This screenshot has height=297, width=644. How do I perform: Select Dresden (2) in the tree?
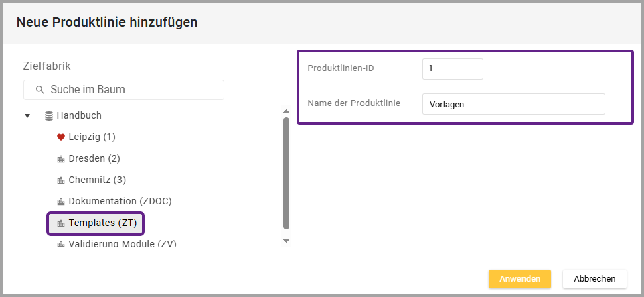94,159
